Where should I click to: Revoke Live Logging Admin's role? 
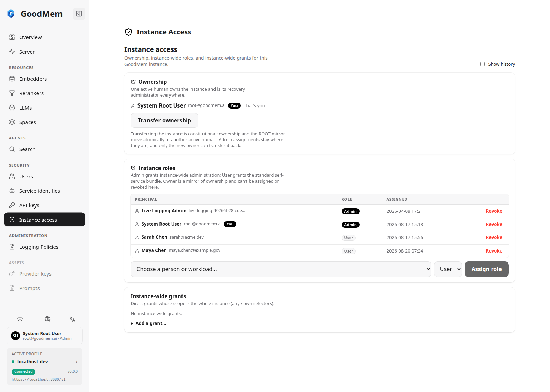pyautogui.click(x=494, y=211)
